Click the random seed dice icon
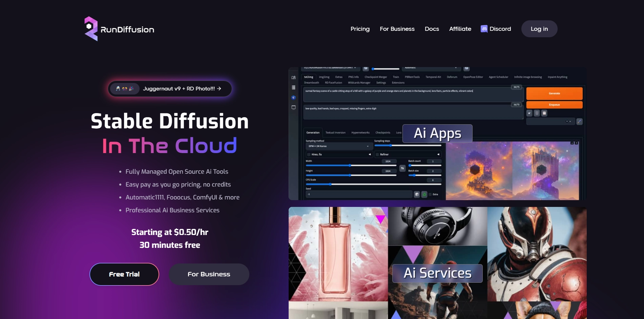This screenshot has height=319, width=644. (417, 194)
